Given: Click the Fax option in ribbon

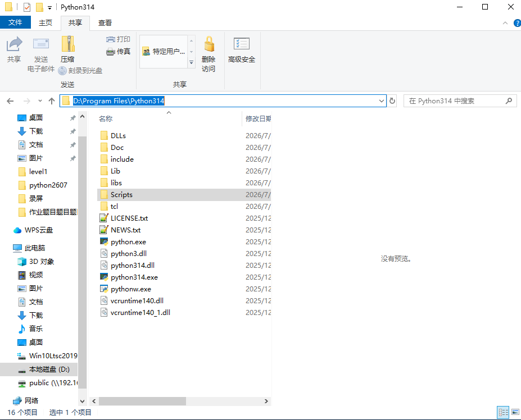Looking at the screenshot, I should tap(118, 52).
